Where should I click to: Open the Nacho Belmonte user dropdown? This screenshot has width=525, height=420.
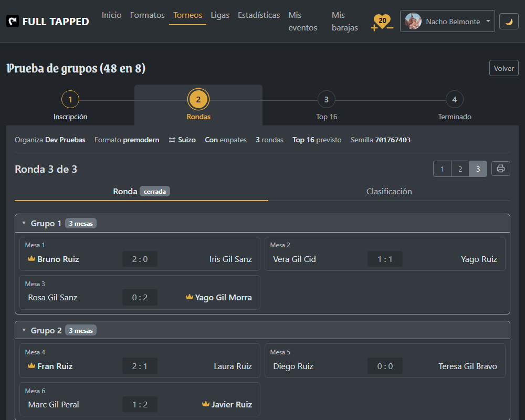[x=447, y=22]
